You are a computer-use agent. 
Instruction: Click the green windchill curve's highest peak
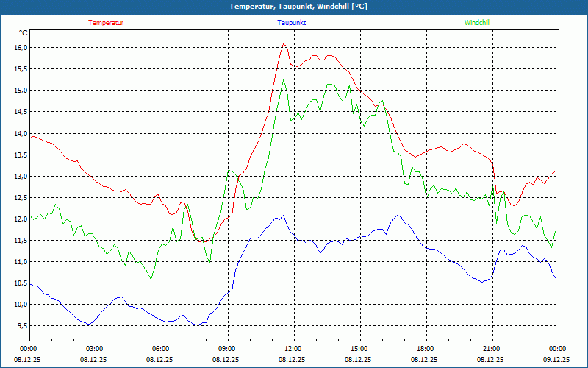click(284, 80)
